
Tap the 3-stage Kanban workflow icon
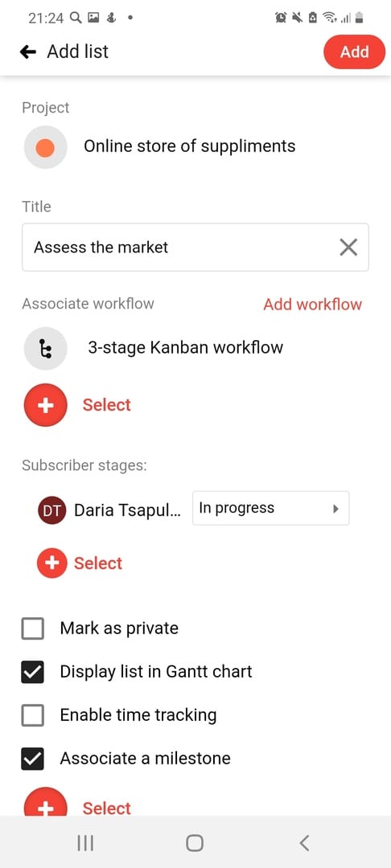tap(45, 348)
